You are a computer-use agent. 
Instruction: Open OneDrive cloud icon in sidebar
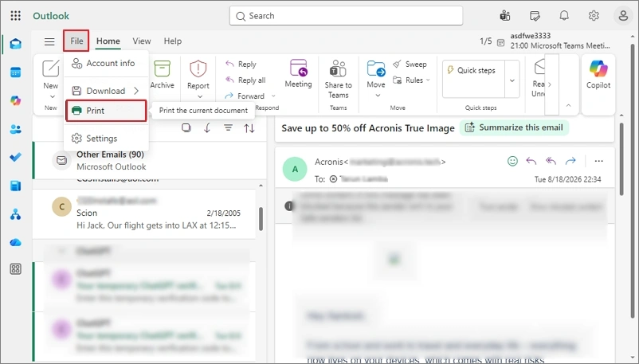click(15, 242)
